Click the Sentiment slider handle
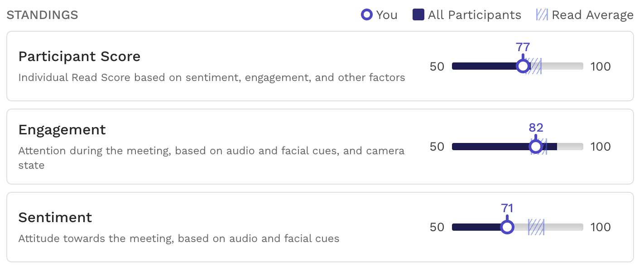Image resolution: width=644 pixels, height=266 pixels. pos(507,227)
